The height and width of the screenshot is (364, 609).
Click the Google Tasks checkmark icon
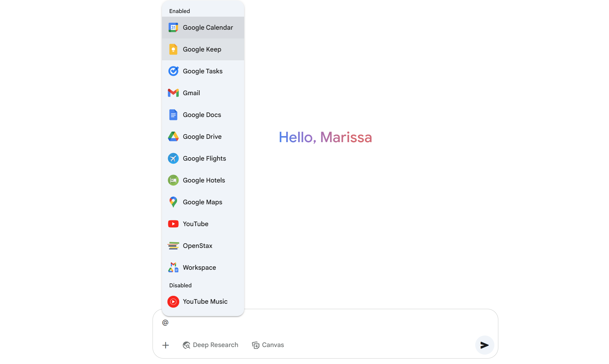click(x=173, y=71)
